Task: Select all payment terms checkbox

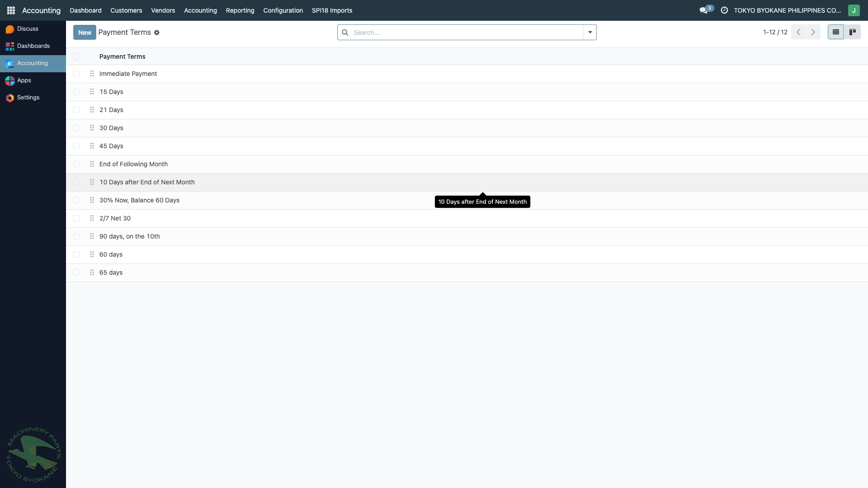Action: click(x=76, y=56)
